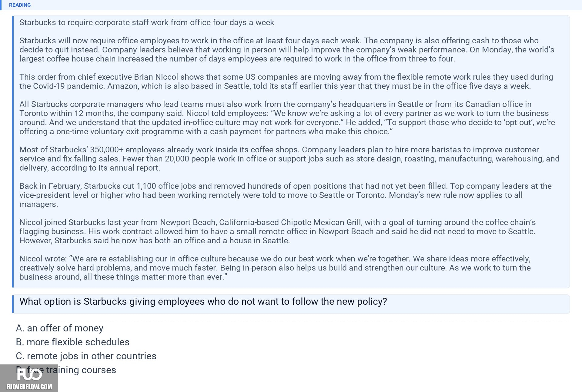This screenshot has width=582, height=392.
Task: Click the closing quote starting 'Niccol wrote'
Action: tap(275, 268)
